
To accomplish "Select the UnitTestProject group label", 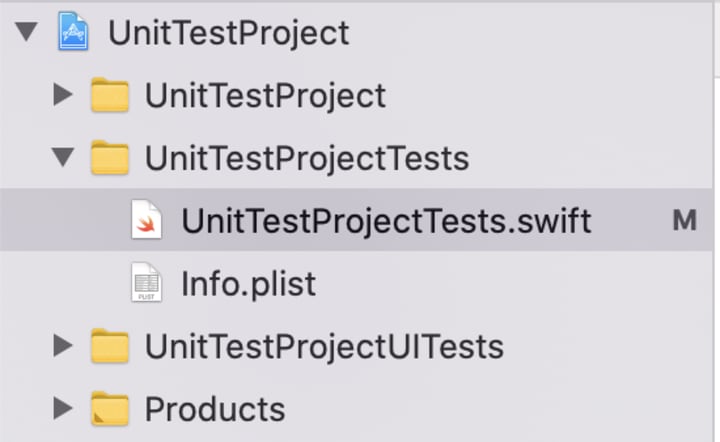I will tap(265, 96).
